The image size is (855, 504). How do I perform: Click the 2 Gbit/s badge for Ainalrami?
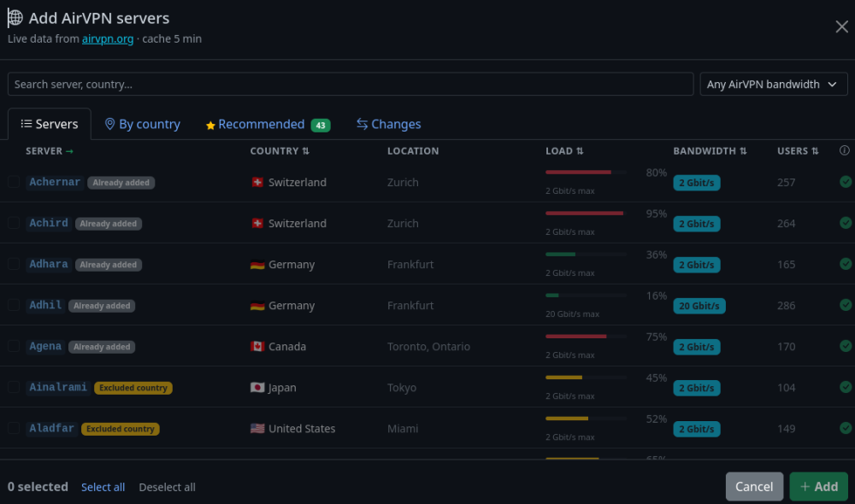click(696, 388)
